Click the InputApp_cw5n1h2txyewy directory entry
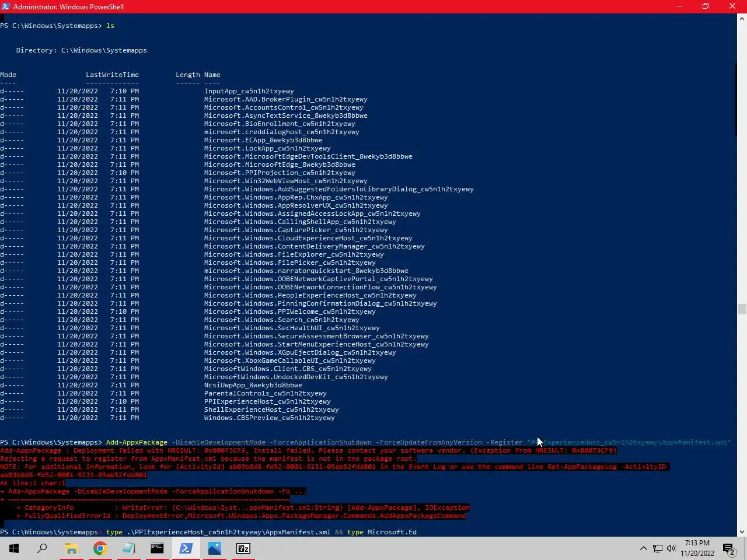The image size is (747, 560). click(x=249, y=91)
